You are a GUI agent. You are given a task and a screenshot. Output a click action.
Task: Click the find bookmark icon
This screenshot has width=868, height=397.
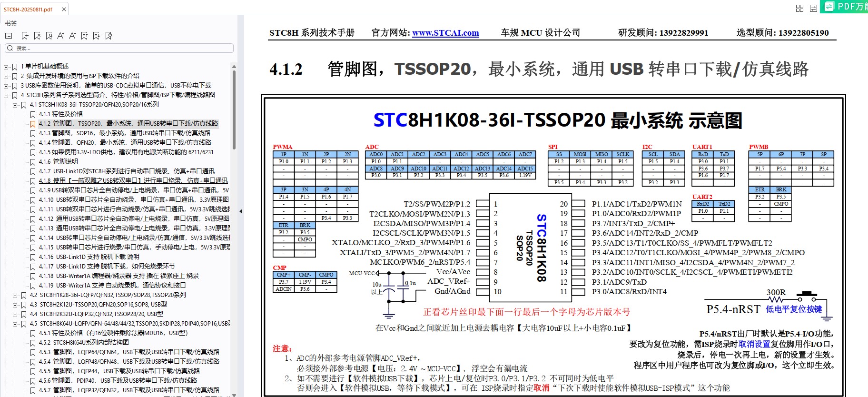pos(49,36)
